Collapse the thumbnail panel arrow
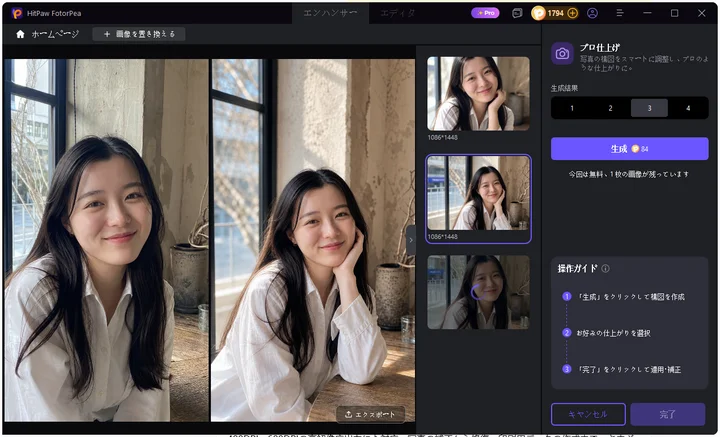 pyautogui.click(x=411, y=240)
